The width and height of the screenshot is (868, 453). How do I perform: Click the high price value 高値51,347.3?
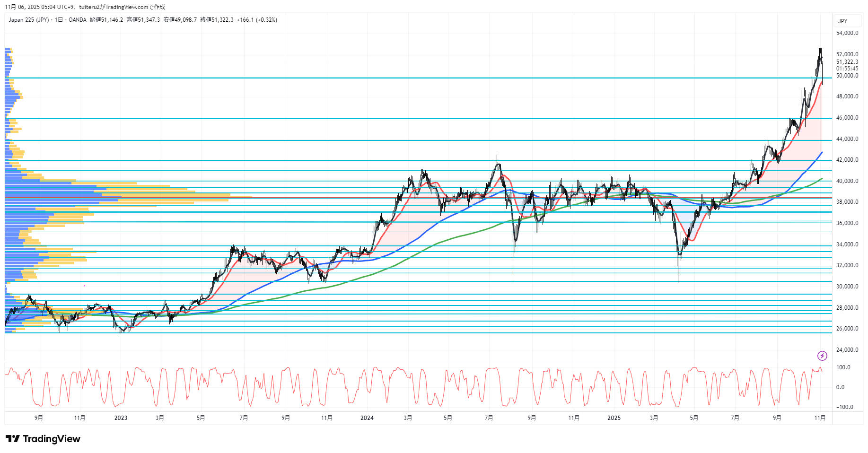[x=143, y=20]
